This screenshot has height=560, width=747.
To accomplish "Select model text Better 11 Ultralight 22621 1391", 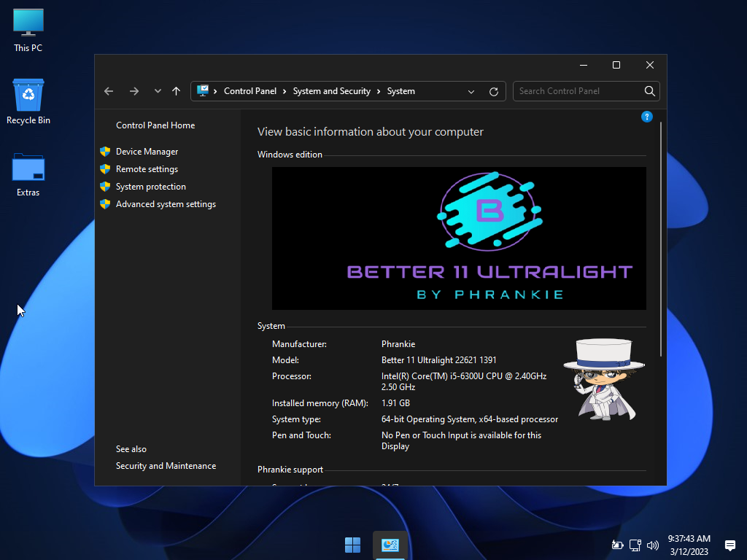I will click(x=438, y=360).
